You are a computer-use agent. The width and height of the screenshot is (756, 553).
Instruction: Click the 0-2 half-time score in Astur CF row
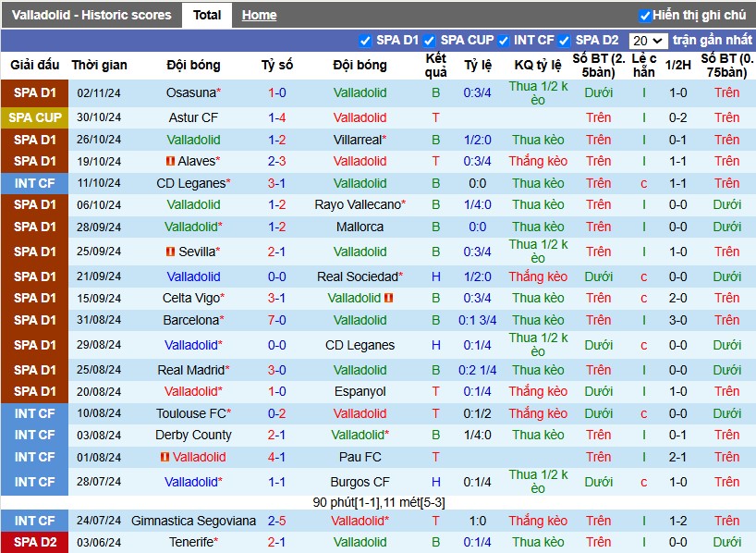(677, 117)
